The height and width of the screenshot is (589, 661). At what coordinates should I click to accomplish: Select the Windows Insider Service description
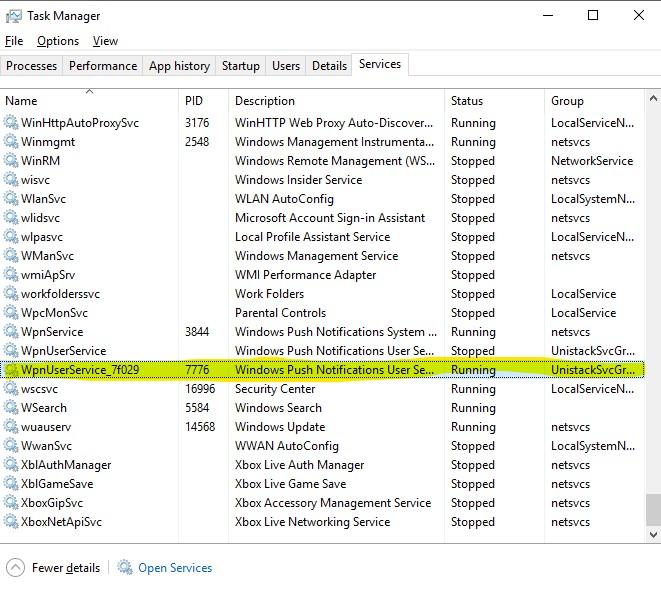pos(298,180)
